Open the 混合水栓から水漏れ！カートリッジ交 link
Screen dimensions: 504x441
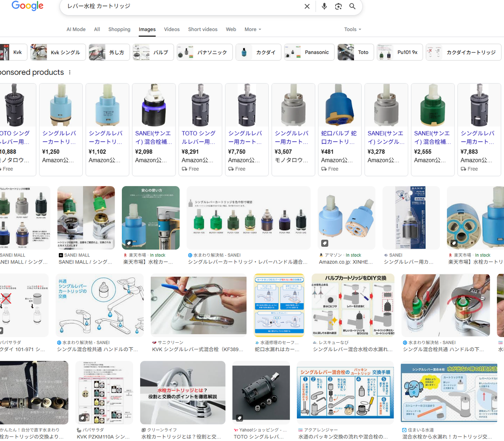[447, 437]
